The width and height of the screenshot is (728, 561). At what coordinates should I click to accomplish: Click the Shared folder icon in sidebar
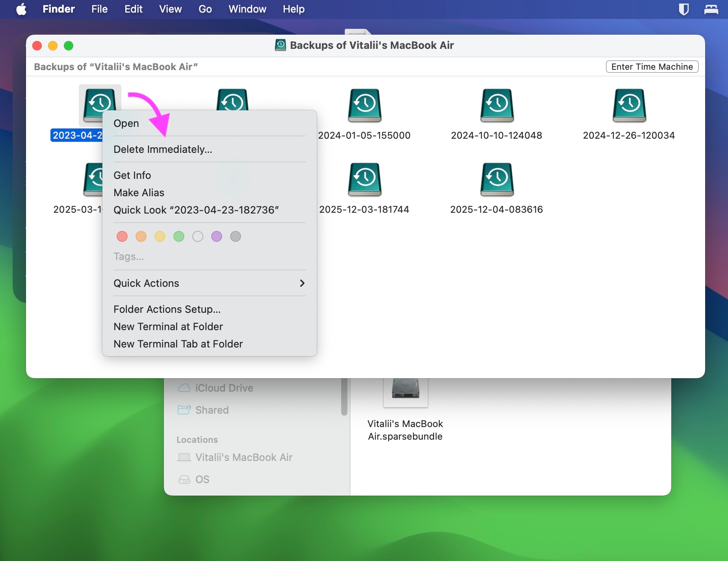pos(184,410)
